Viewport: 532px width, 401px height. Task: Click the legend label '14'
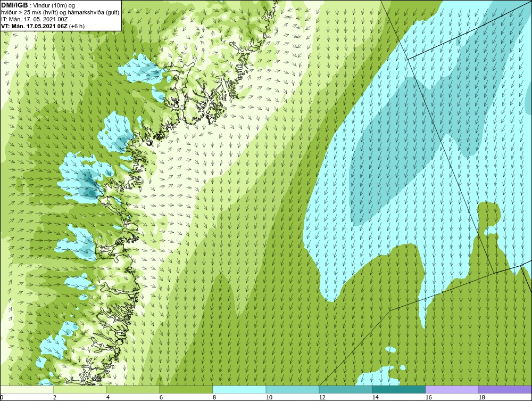tap(375, 397)
